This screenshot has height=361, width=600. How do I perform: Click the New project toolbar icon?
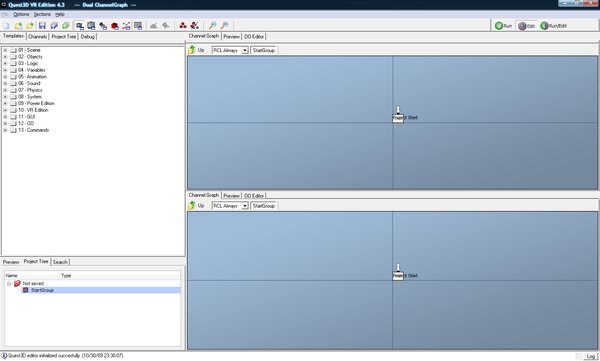click(x=7, y=26)
